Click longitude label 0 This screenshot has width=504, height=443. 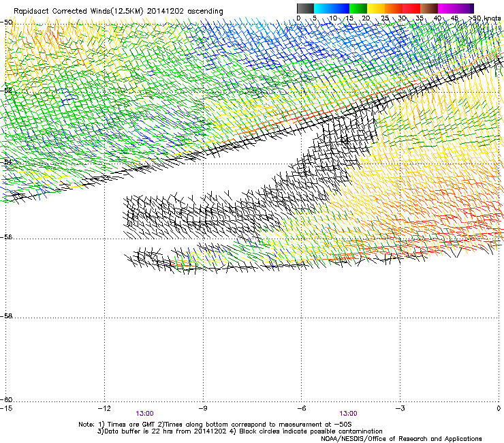[x=499, y=408]
